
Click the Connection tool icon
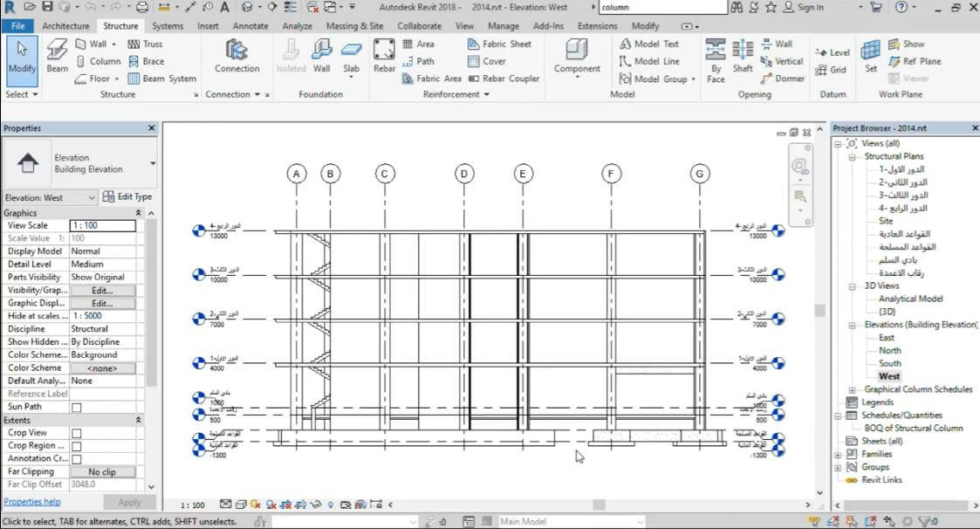(x=236, y=55)
